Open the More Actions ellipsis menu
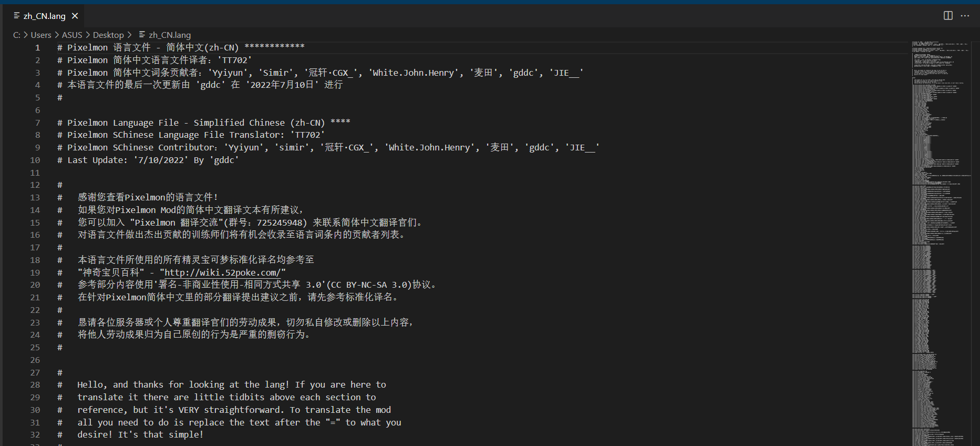 (965, 15)
